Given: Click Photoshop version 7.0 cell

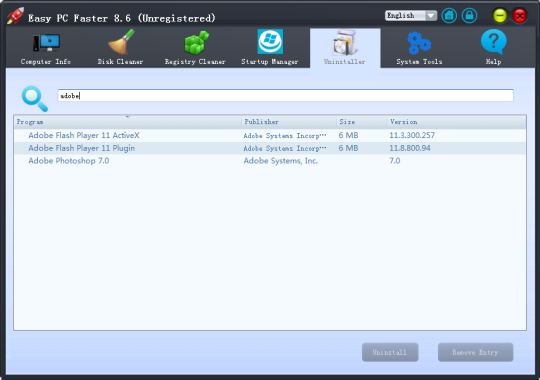Looking at the screenshot, I should [x=395, y=161].
